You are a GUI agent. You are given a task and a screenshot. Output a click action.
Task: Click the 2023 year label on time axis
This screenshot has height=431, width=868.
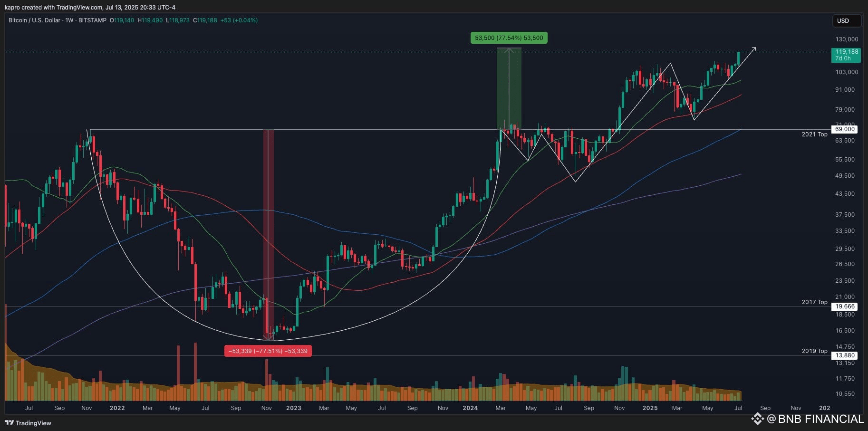tap(293, 408)
